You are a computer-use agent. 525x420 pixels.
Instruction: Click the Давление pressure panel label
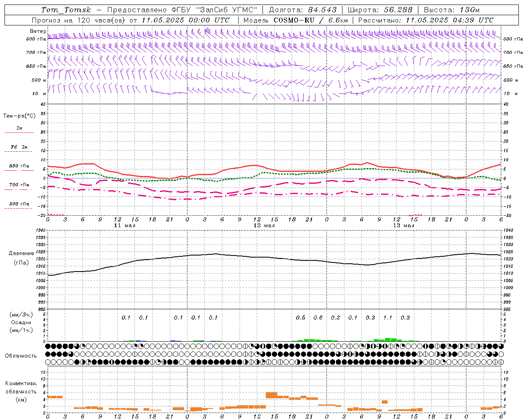[21, 253]
